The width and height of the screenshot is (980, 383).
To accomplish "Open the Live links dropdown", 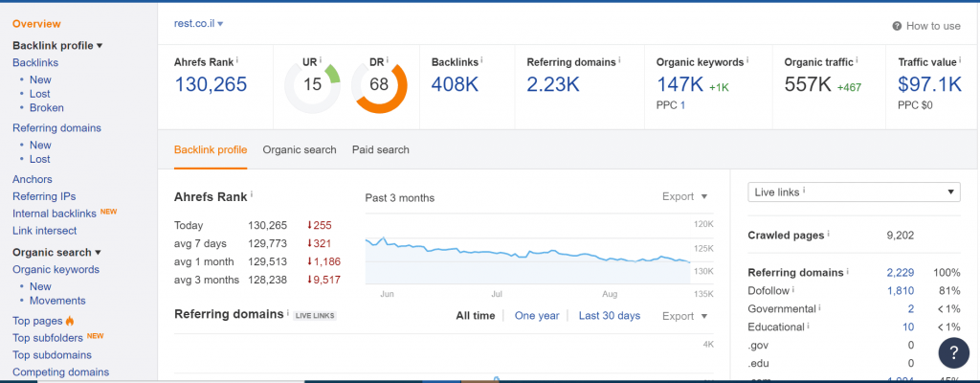I will click(x=854, y=192).
